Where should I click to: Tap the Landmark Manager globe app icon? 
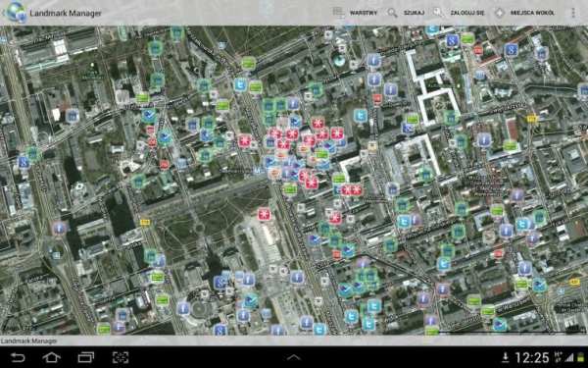click(x=16, y=13)
